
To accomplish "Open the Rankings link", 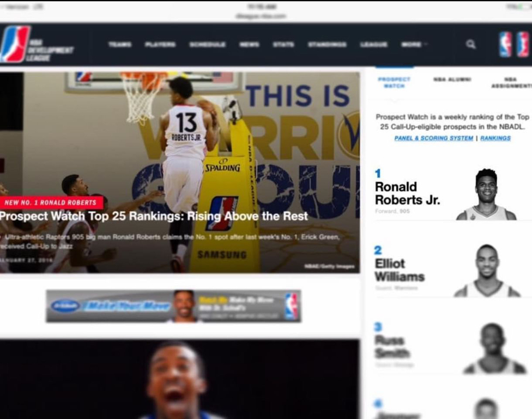I will point(495,138).
